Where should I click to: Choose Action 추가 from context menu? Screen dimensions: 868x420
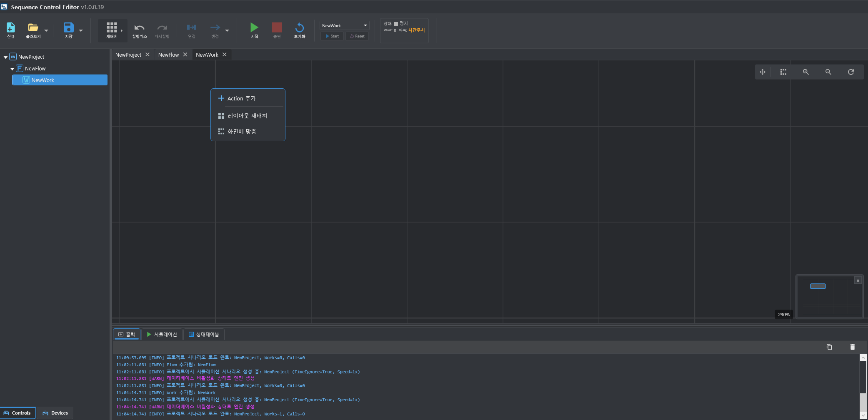tap(242, 98)
